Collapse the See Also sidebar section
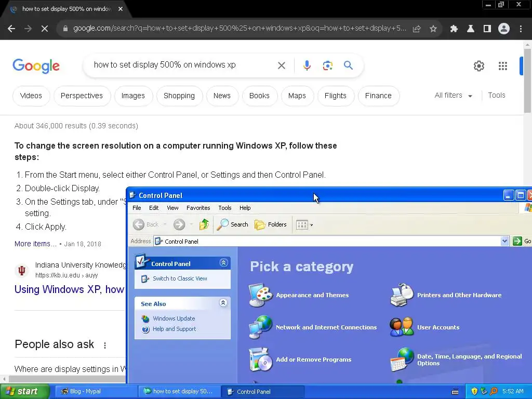The image size is (532, 399). coord(223,303)
